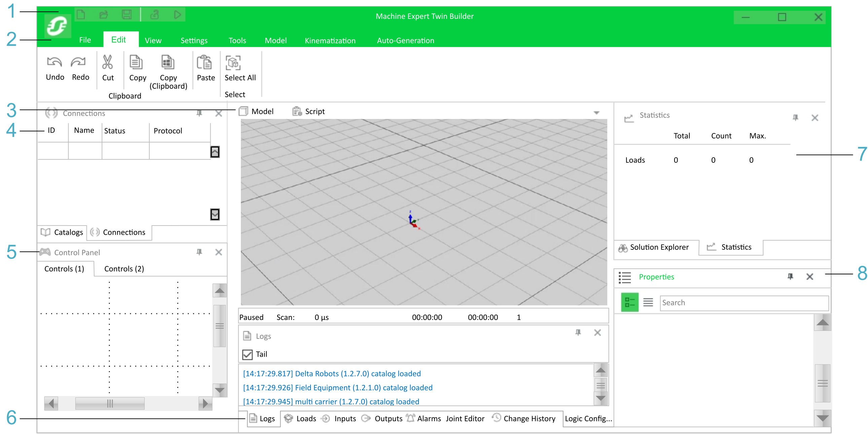
Task: Undo the last action
Action: [55, 69]
